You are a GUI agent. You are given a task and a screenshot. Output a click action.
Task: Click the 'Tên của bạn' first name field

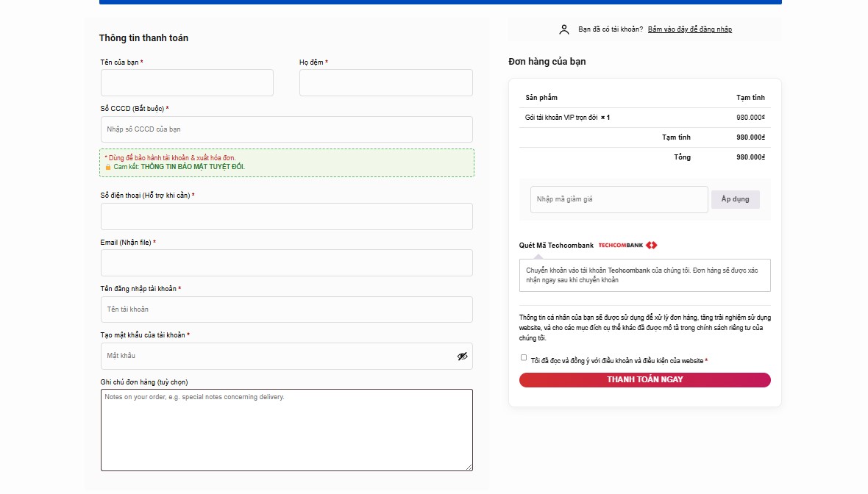tap(186, 82)
